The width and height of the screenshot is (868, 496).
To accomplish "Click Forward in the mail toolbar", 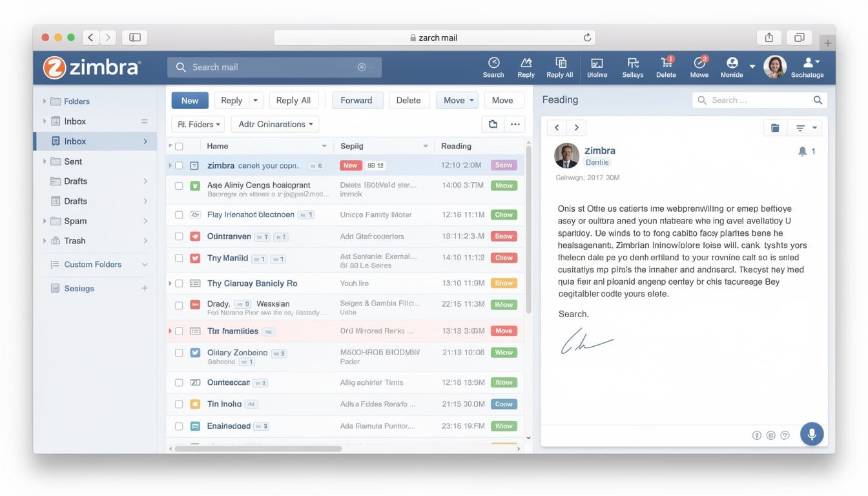I will click(x=356, y=100).
